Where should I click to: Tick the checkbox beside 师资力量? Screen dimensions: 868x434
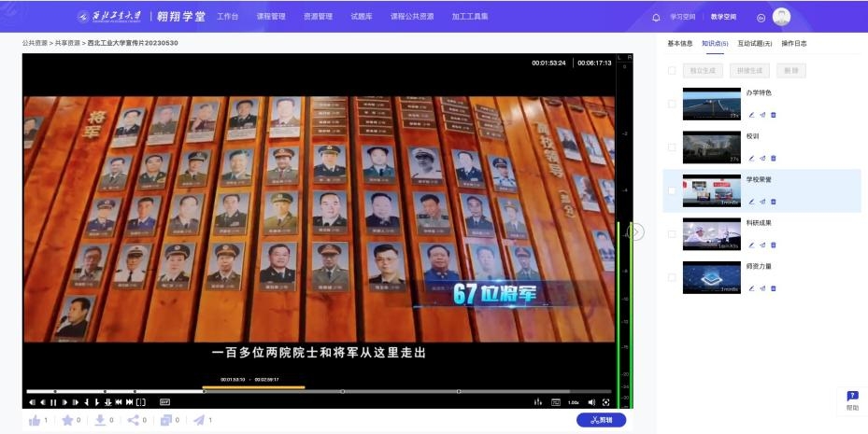pos(672,277)
